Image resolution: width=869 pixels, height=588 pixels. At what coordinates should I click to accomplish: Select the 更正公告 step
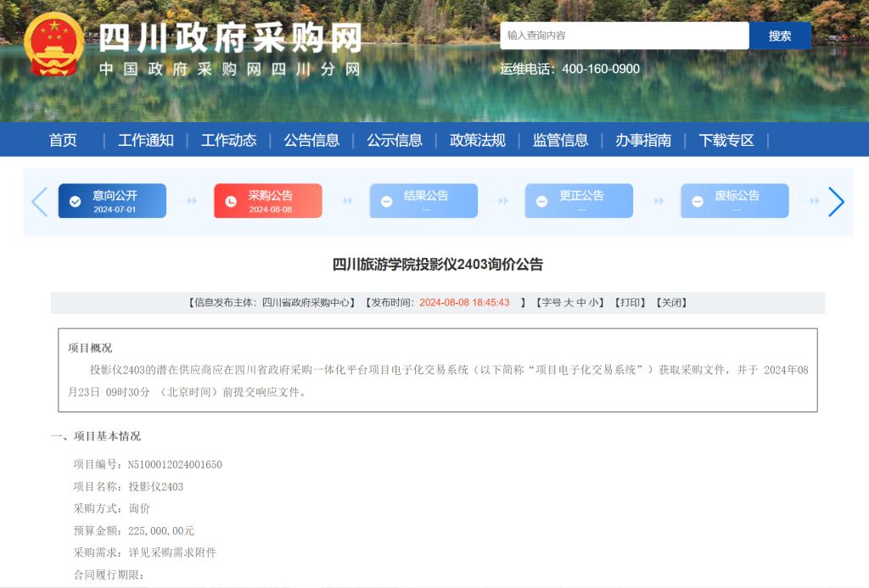click(x=579, y=200)
